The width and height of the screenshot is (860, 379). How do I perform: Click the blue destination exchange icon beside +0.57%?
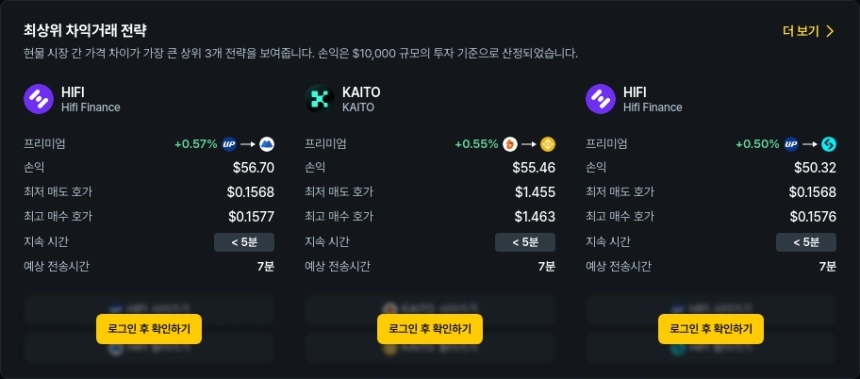tap(267, 144)
